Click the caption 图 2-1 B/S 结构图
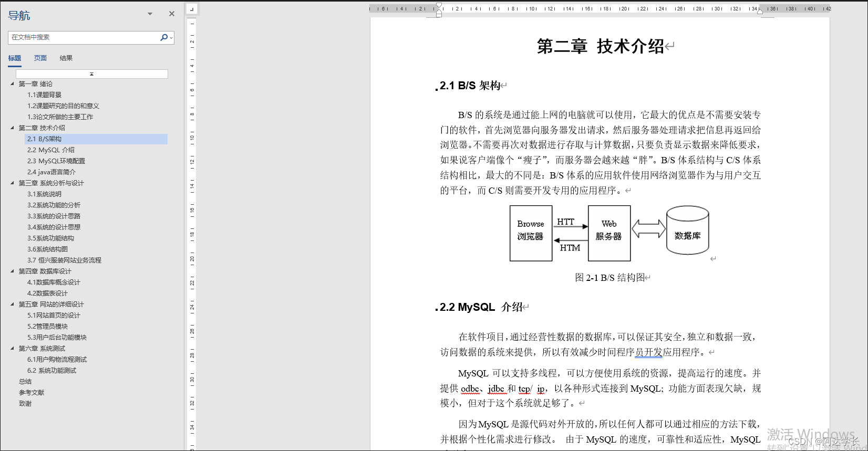This screenshot has width=868, height=451. click(x=609, y=278)
